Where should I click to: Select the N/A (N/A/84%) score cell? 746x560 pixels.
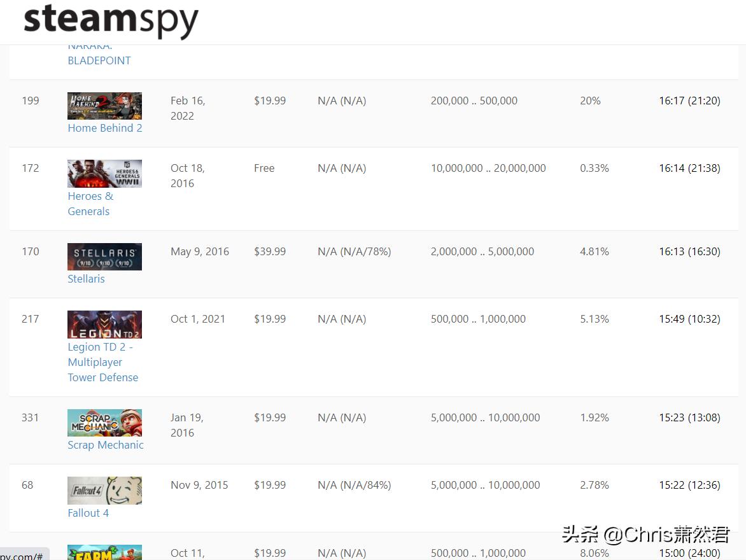coord(355,486)
